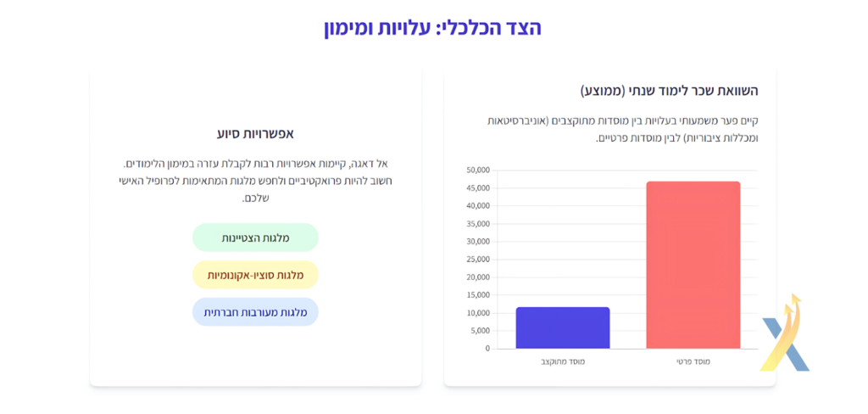868x414 pixels.
Task: Click the 50,000 y-axis label
Action: [479, 171]
